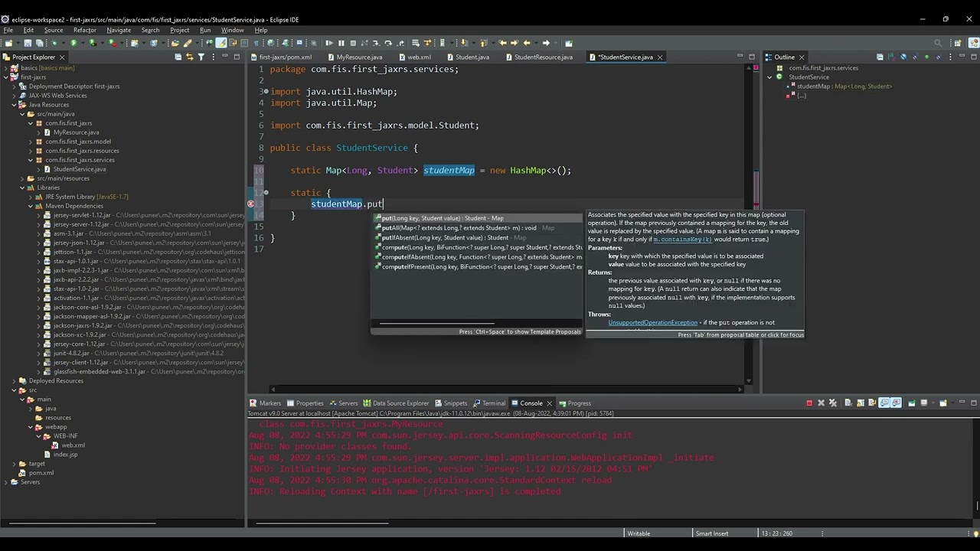
Task: Toggle Mark Occurrences highlighter in toolbar
Action: pos(220,43)
